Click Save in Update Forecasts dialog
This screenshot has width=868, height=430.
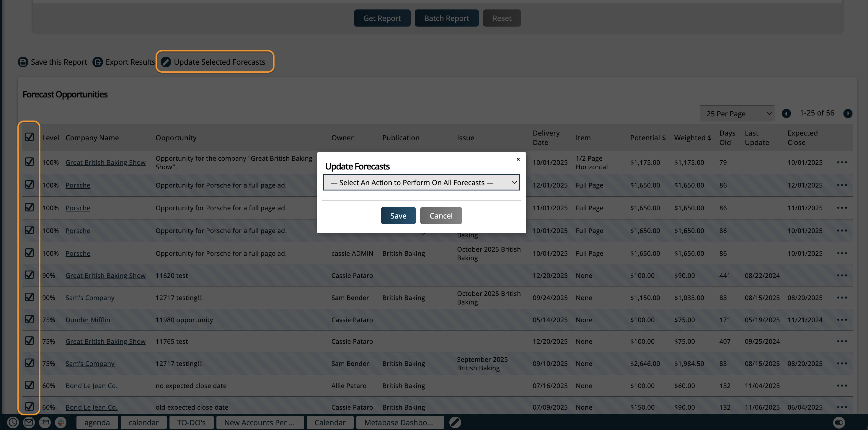[x=398, y=216]
